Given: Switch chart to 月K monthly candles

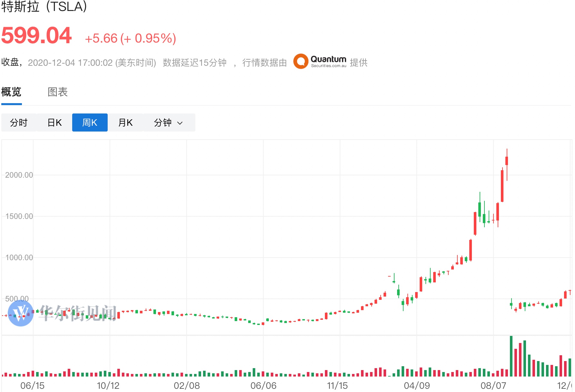Looking at the screenshot, I should (125, 122).
